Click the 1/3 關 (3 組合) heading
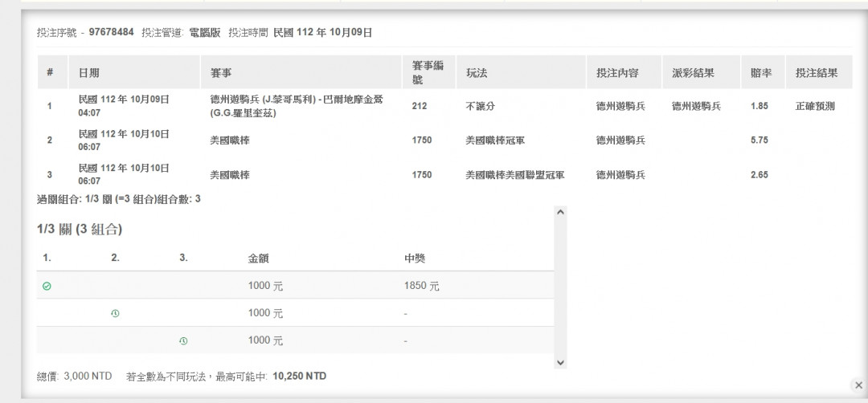This screenshot has height=403, width=868. (80, 229)
